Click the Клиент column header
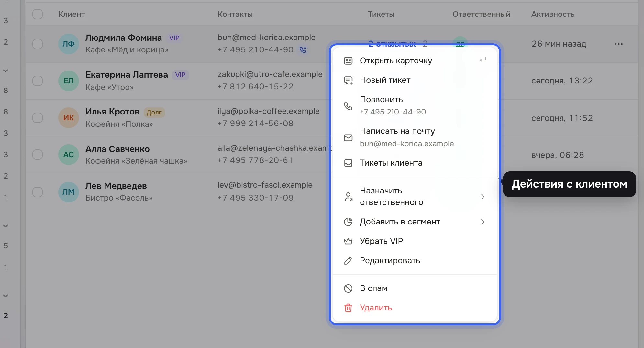 (x=72, y=14)
